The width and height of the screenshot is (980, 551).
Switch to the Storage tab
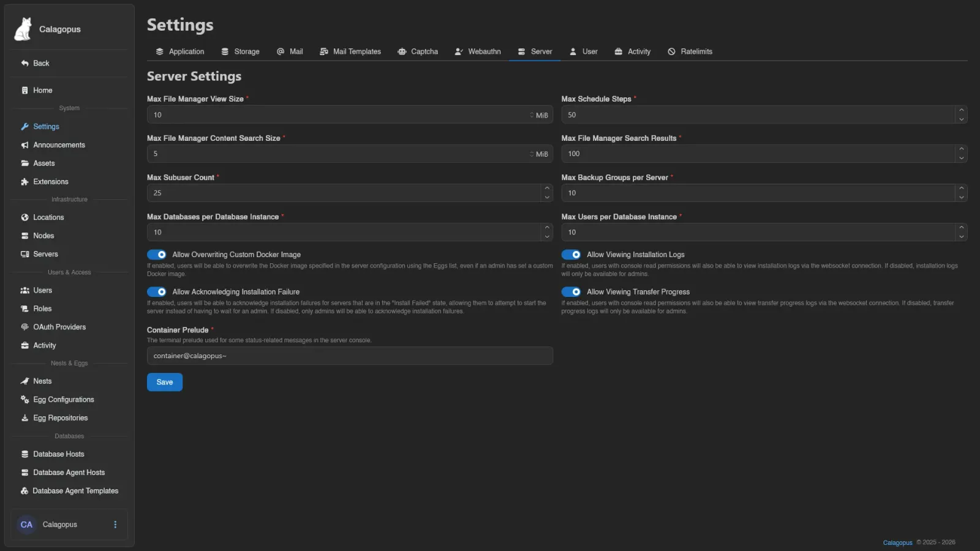(x=240, y=51)
